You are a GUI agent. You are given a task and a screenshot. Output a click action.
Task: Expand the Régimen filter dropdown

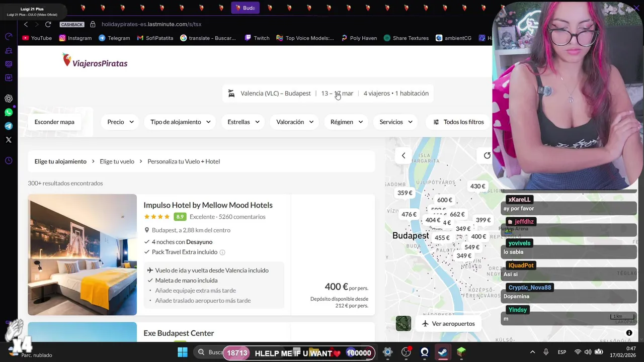pos(347,122)
